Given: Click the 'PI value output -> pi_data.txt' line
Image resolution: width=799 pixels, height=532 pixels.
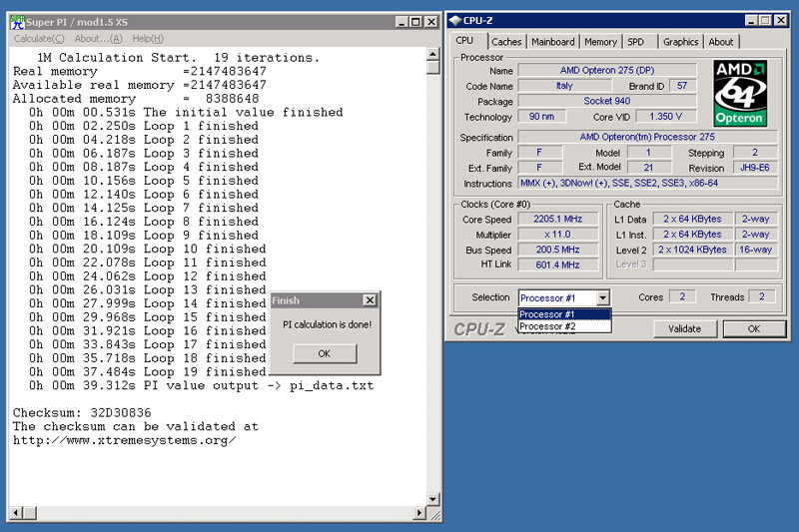Looking at the screenshot, I should [202, 386].
